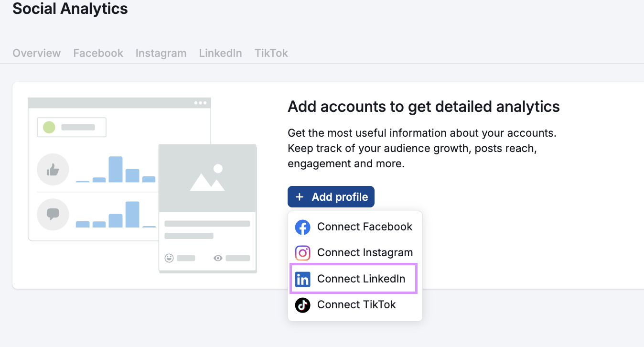The height and width of the screenshot is (347, 644).
Task: Open the Facebook tab
Action: coord(98,53)
